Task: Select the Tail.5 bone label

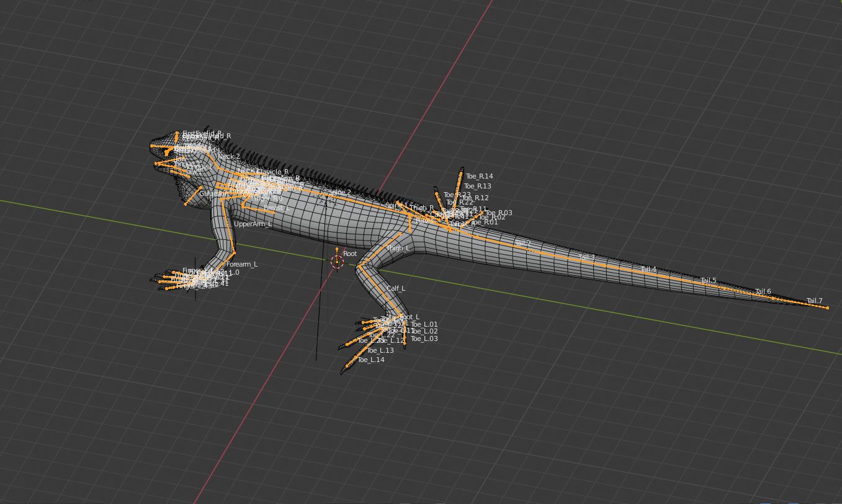Action: coord(709,280)
